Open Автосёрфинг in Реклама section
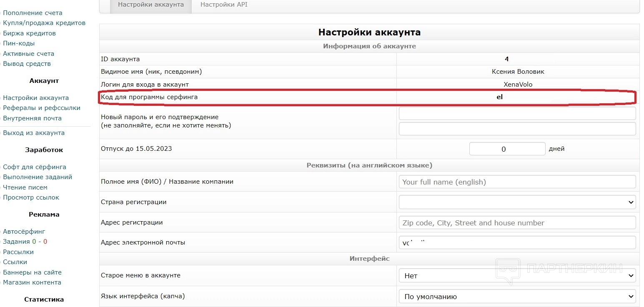Viewport: 644px width, 307px height. pyautogui.click(x=24, y=232)
